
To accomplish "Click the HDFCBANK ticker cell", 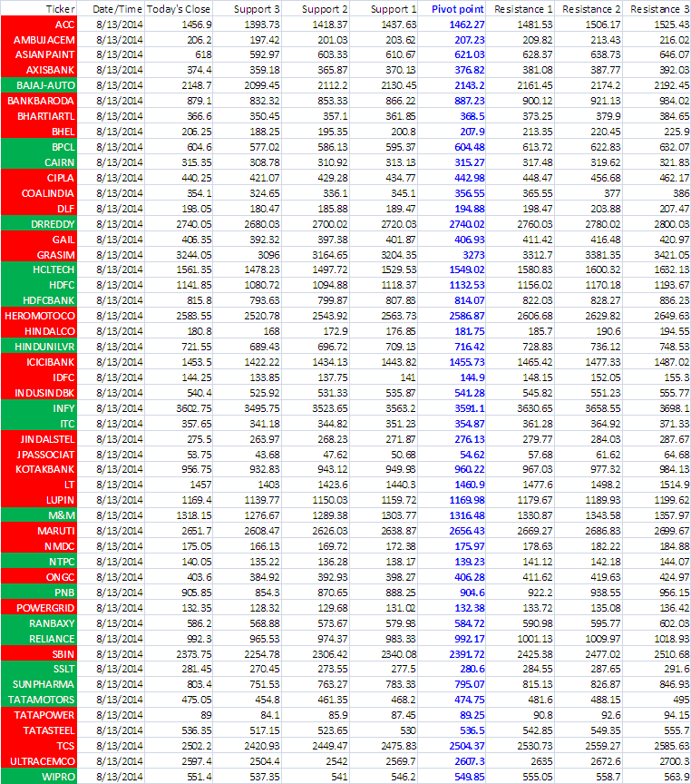I will [38, 300].
